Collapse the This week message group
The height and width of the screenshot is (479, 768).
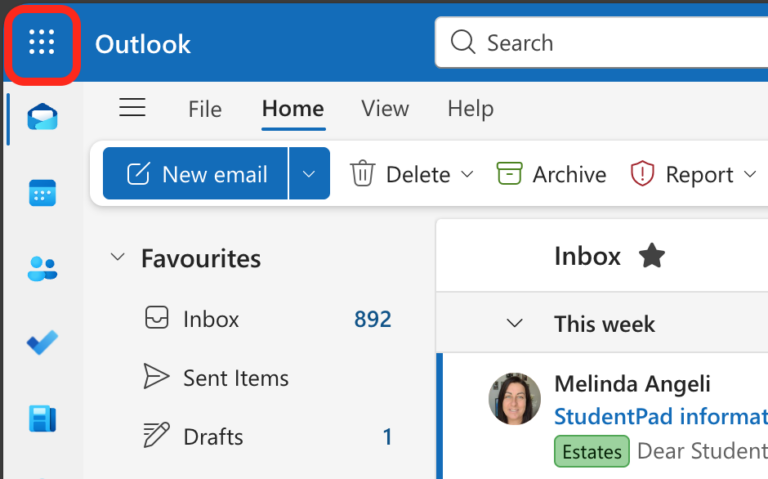(515, 324)
